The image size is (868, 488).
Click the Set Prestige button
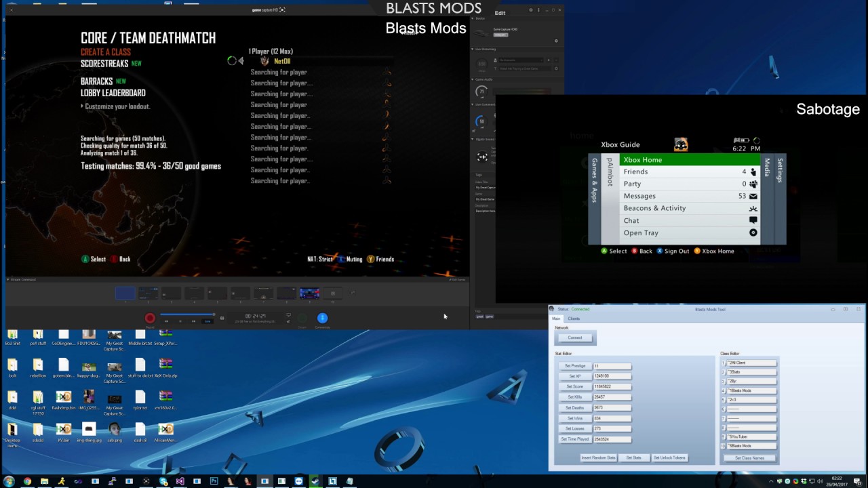(x=575, y=366)
